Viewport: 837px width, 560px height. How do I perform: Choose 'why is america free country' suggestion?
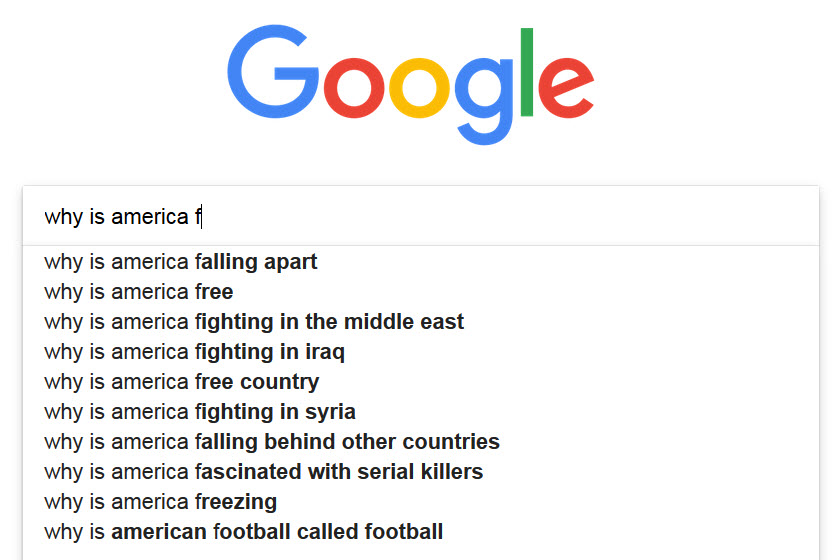coord(421,382)
